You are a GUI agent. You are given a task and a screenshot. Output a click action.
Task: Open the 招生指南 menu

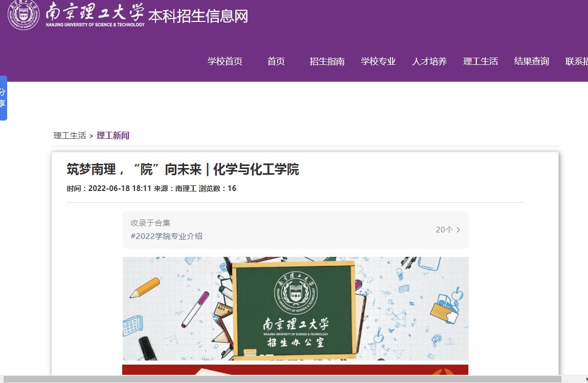point(327,61)
